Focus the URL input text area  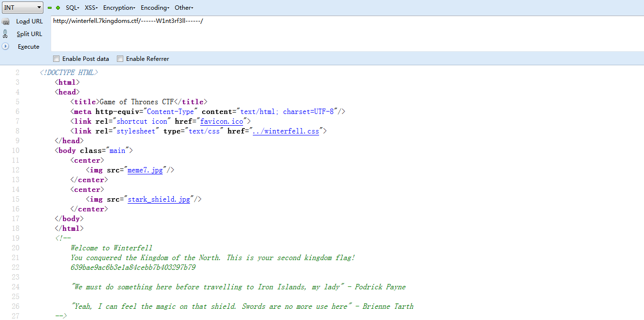[347, 33]
